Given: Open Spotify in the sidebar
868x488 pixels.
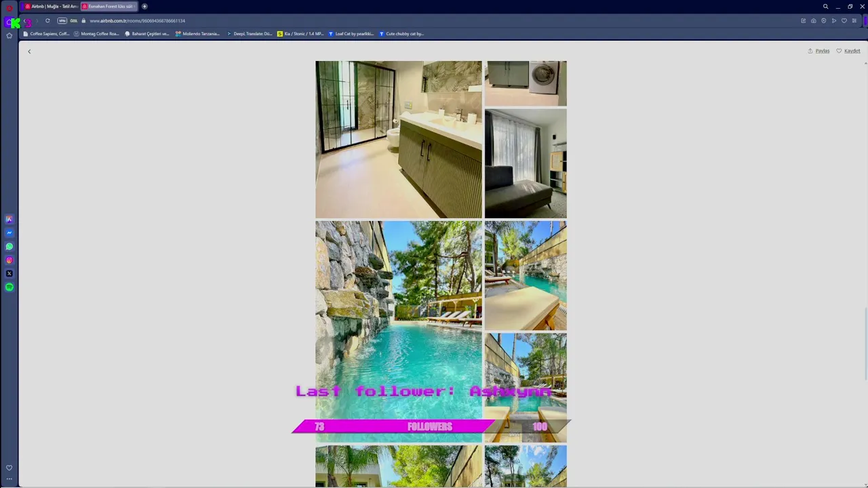Looking at the screenshot, I should click(x=9, y=287).
